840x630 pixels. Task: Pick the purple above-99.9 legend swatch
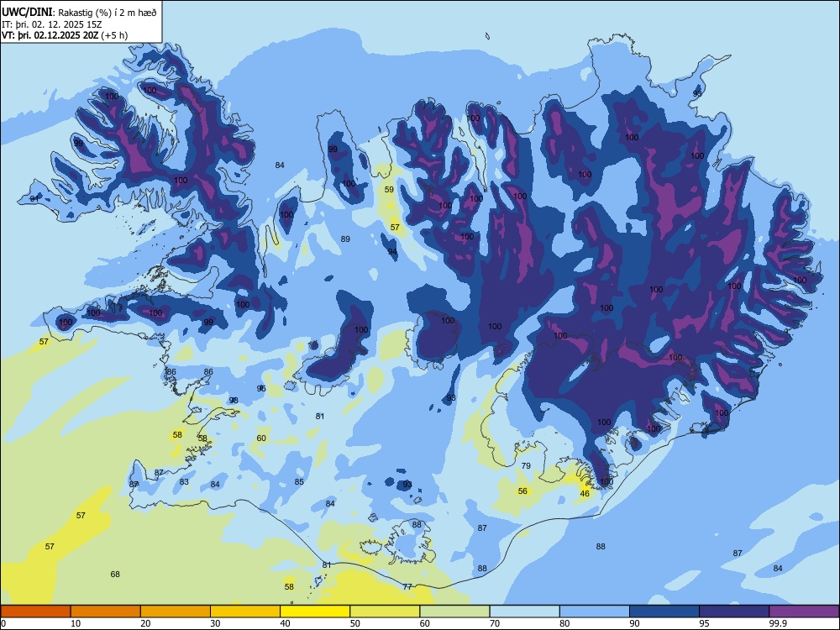click(x=804, y=612)
